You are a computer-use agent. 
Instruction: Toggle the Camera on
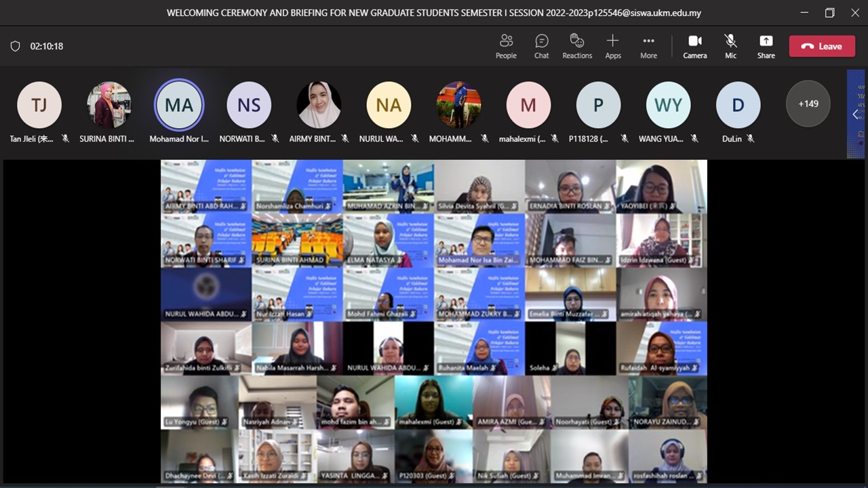[694, 46]
